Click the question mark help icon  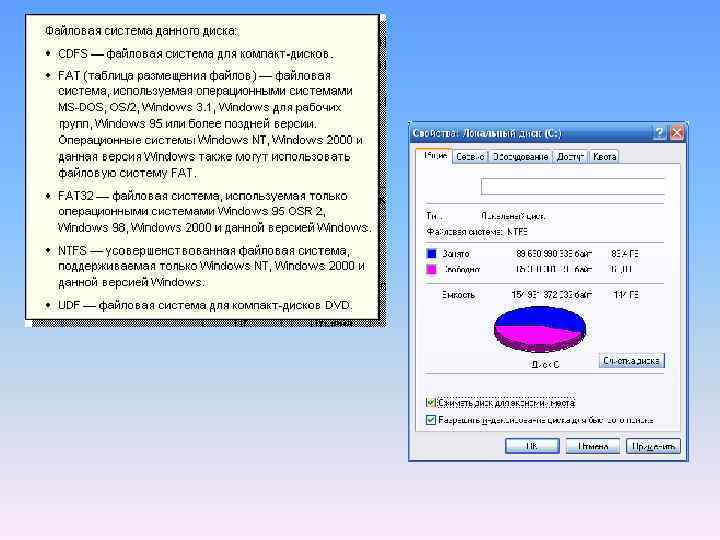(659, 133)
